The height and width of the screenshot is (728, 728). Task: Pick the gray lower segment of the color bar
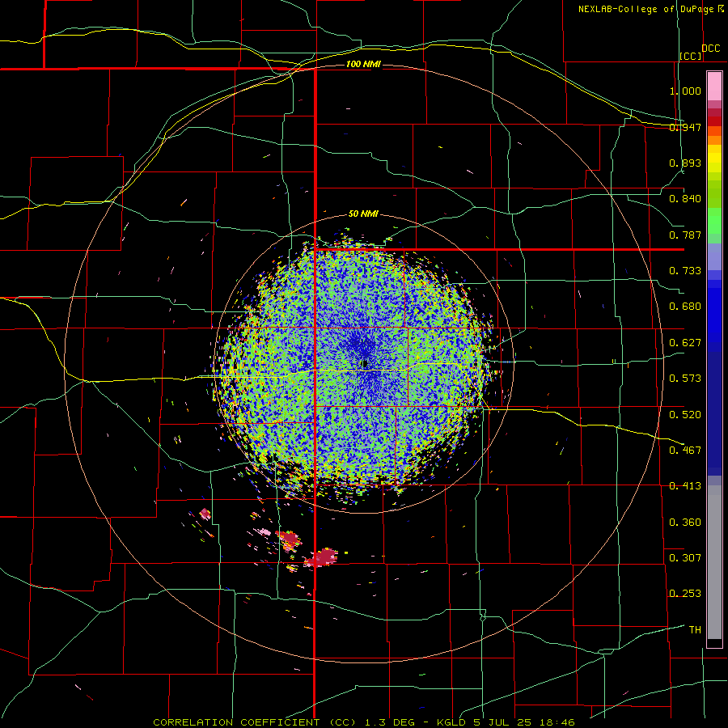714,562
